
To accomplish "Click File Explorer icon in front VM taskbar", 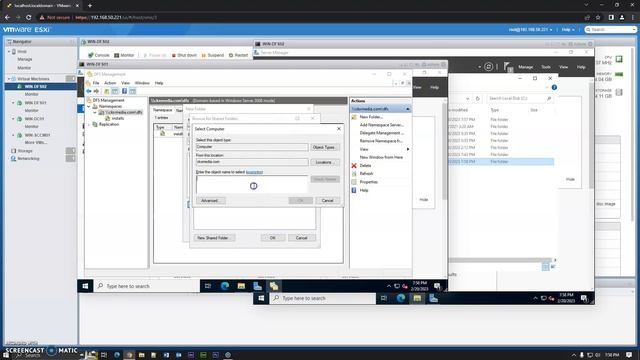I will (241, 286).
